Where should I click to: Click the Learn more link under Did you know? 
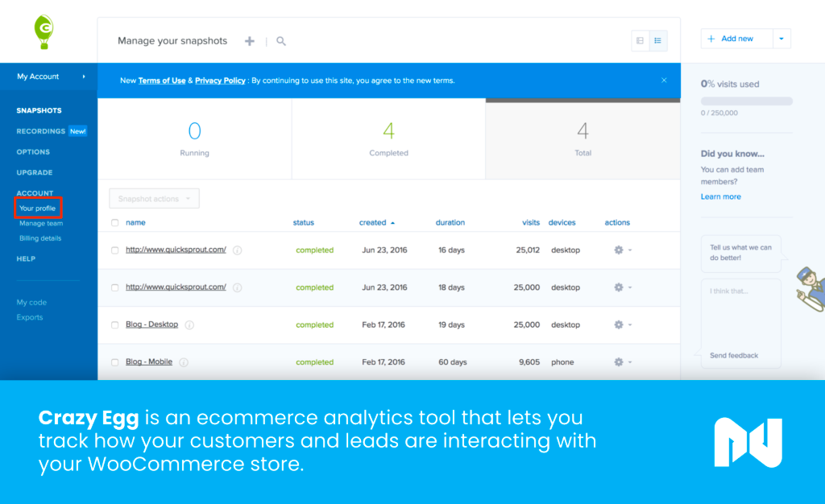point(720,196)
